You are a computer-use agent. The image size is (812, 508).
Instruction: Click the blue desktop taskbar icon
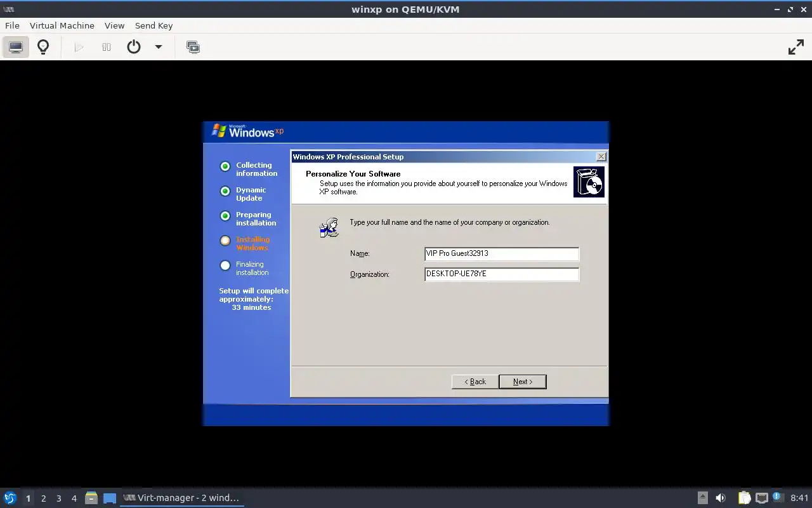(x=110, y=498)
